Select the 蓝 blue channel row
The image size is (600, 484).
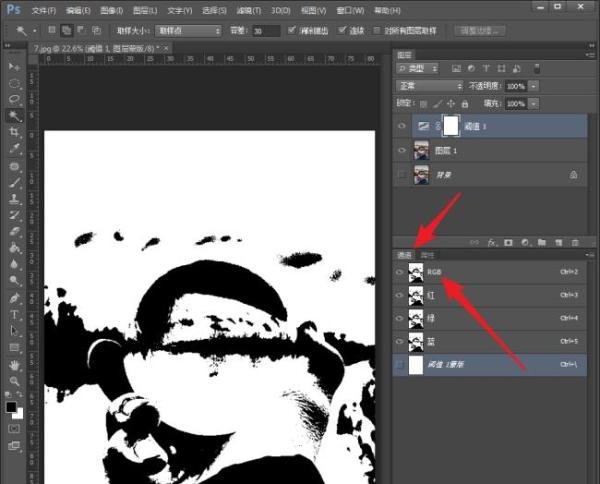click(x=490, y=342)
